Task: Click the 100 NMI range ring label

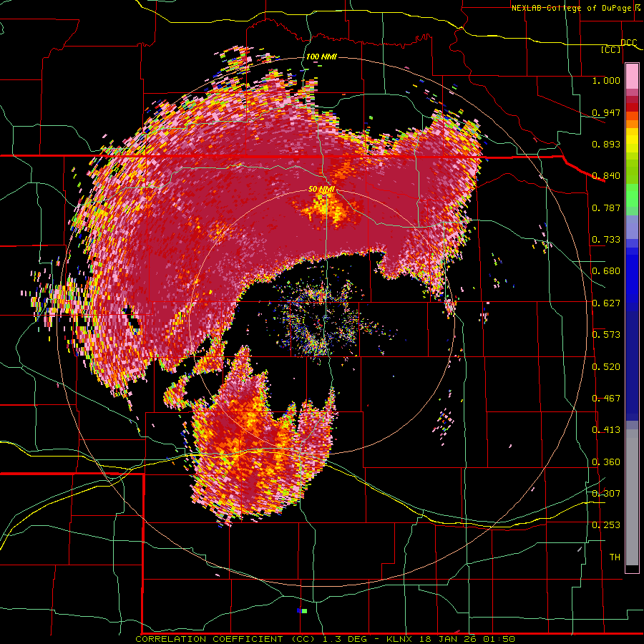Action: [x=321, y=57]
